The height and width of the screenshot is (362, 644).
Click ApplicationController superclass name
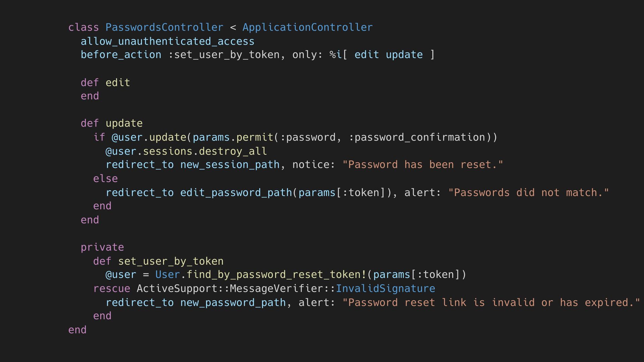[308, 27]
